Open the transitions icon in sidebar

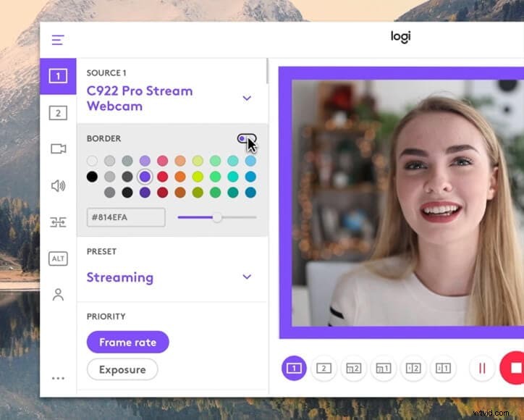click(58, 222)
